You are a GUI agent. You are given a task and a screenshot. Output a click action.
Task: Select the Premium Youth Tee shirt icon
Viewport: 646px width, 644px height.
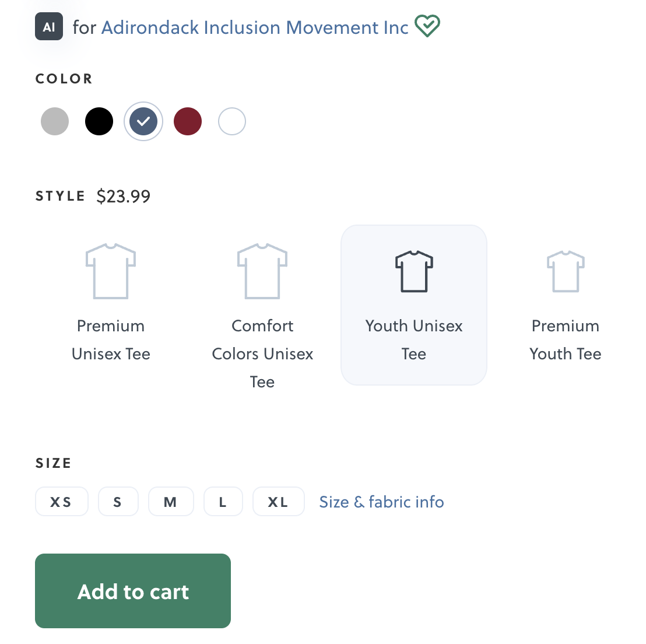coord(566,271)
